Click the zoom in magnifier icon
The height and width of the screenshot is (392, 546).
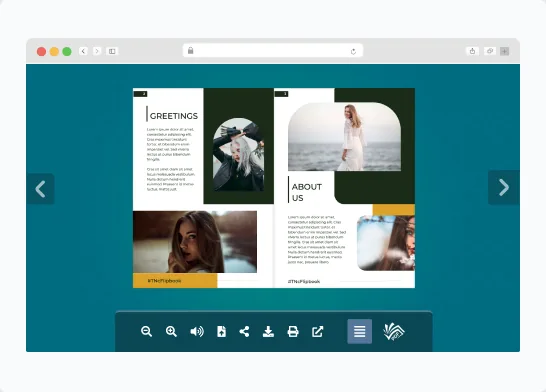pyautogui.click(x=171, y=331)
